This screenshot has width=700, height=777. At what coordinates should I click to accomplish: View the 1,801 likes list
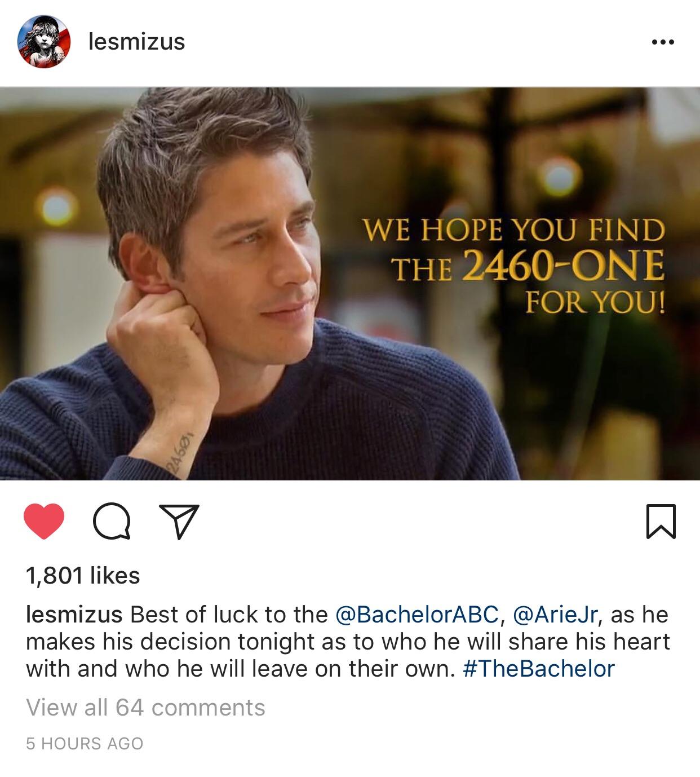(x=83, y=575)
